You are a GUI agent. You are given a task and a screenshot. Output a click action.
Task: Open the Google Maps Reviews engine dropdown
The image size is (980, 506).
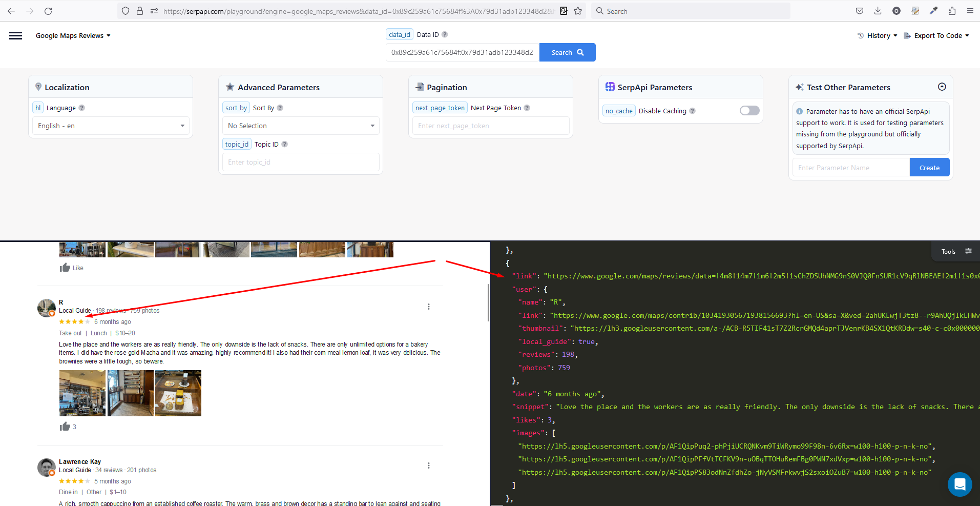[73, 35]
